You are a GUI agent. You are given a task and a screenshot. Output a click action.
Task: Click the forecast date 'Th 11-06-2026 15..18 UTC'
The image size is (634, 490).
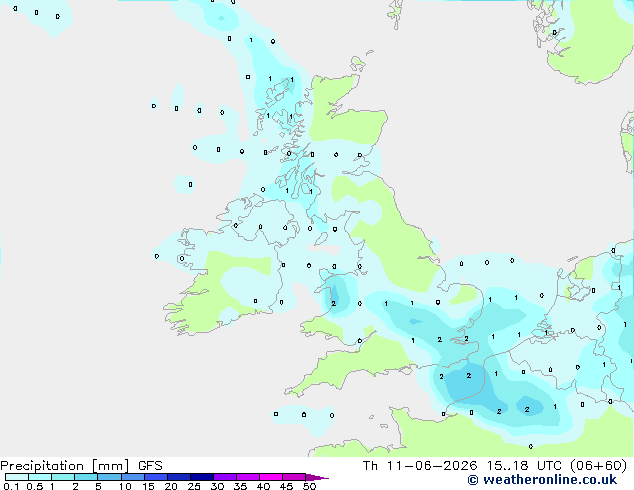[462, 466]
